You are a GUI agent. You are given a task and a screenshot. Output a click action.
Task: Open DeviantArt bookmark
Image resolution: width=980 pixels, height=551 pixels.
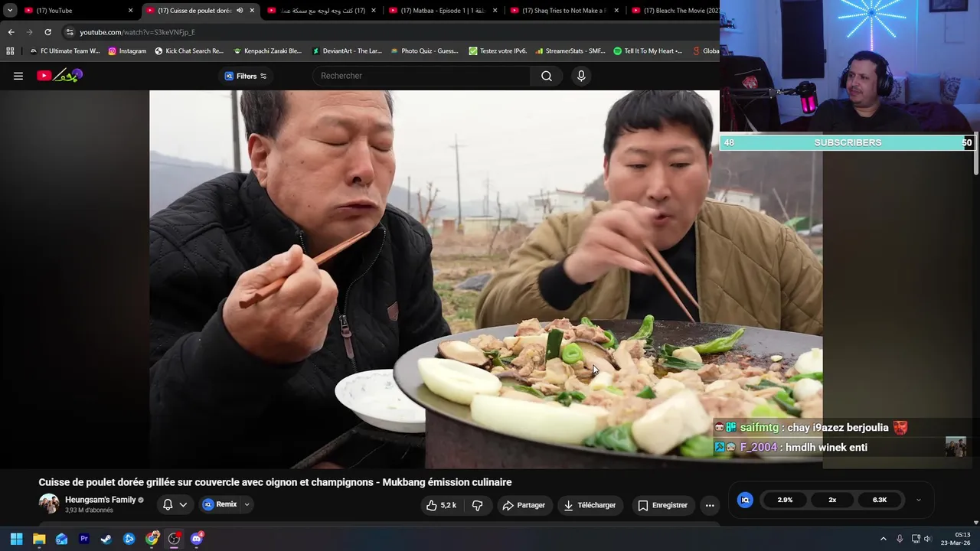[x=347, y=51]
